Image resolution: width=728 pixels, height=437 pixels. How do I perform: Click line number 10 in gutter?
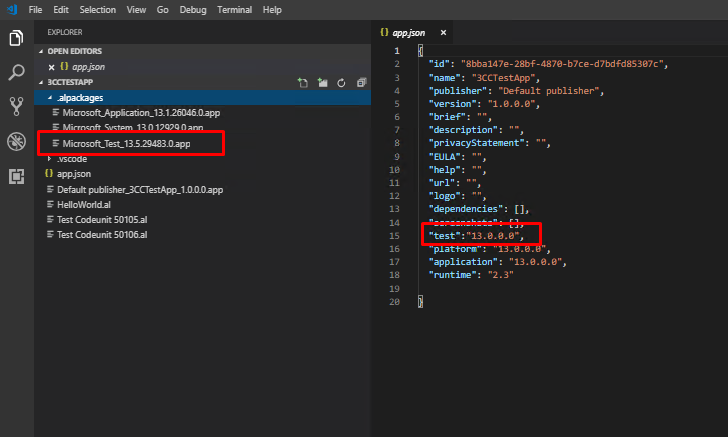coord(394,170)
